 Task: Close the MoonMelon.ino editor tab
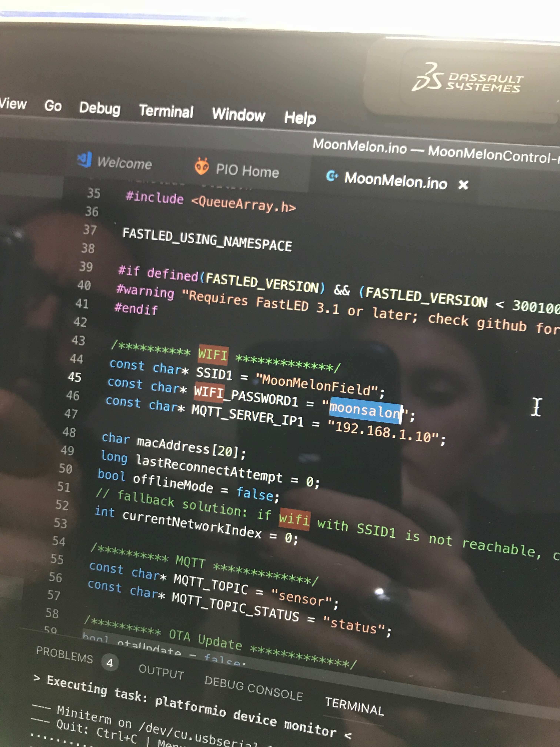click(x=463, y=185)
